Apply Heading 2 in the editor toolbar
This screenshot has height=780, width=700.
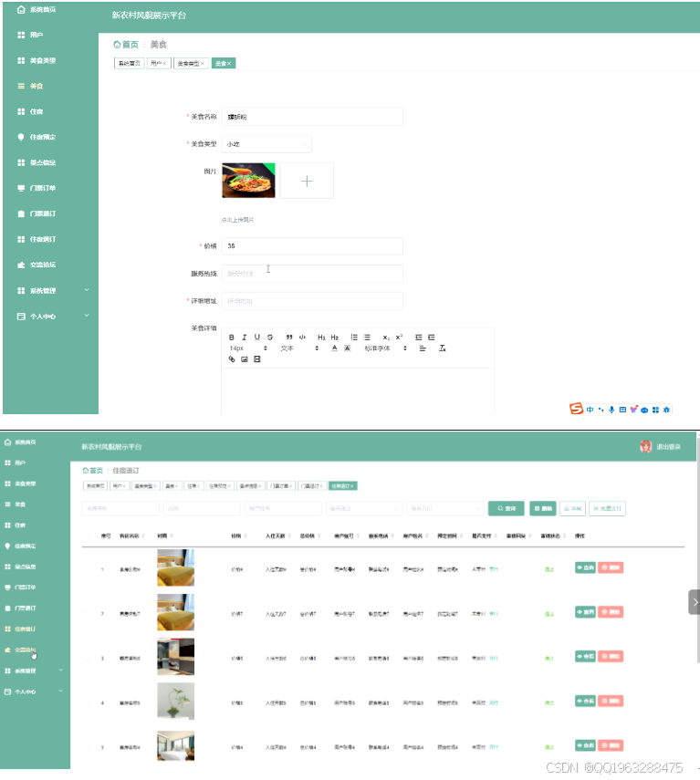pyautogui.click(x=334, y=338)
